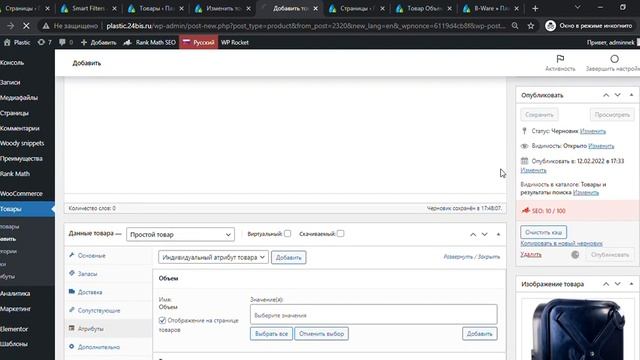Click the Plastic site home icon

(7, 42)
